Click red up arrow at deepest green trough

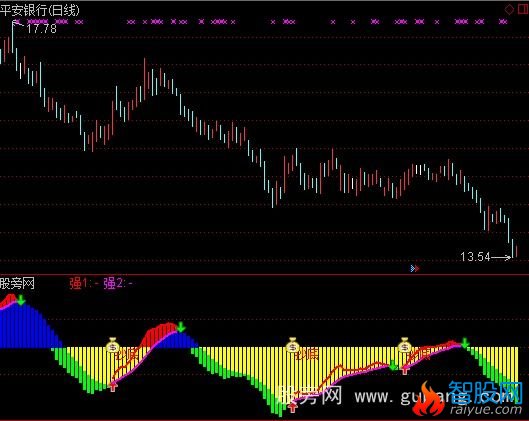pos(293,408)
